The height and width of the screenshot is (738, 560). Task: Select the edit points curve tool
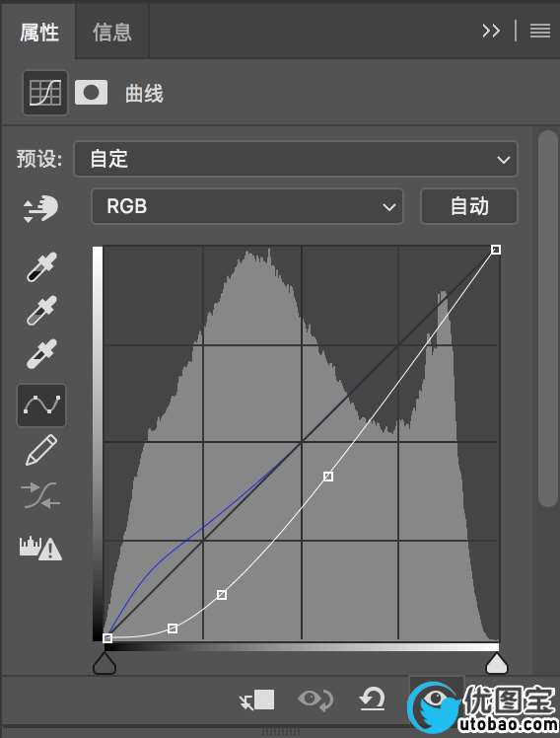tap(41, 406)
